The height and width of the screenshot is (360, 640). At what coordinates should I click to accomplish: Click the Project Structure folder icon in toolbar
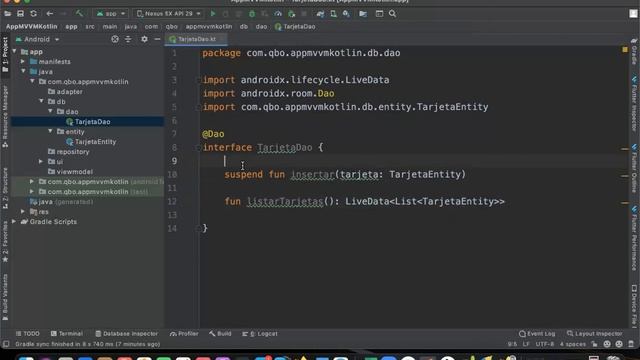pos(363,13)
